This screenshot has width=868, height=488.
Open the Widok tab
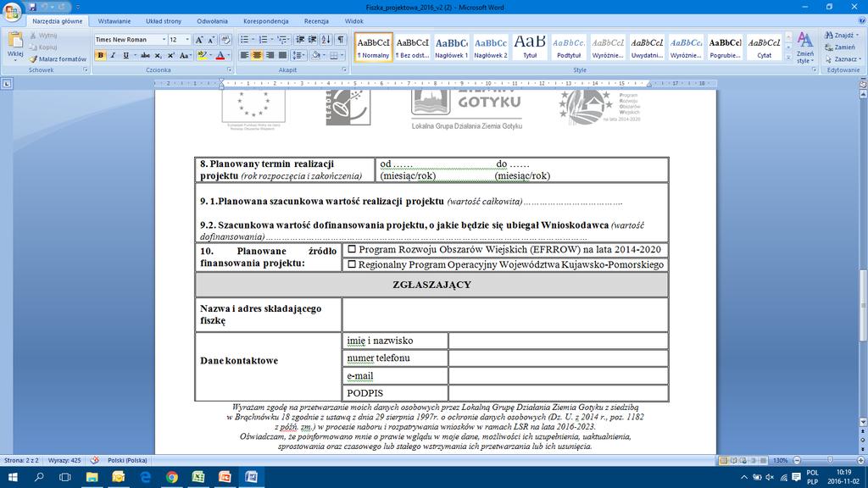(x=353, y=21)
